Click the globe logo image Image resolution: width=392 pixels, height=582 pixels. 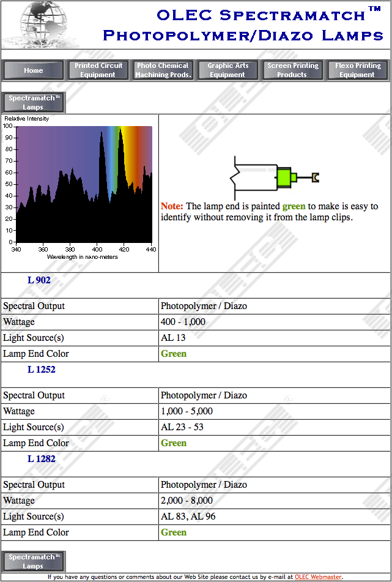[x=42, y=25]
